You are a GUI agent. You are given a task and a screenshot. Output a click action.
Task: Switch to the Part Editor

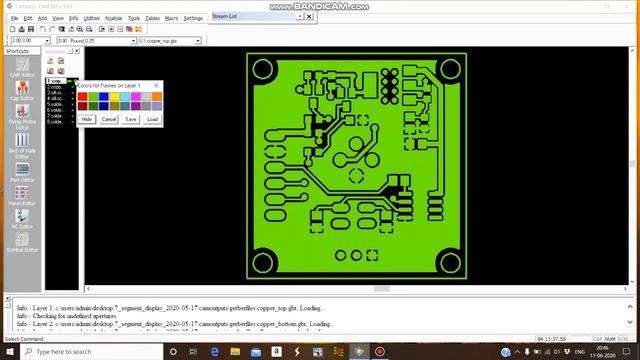pos(22,172)
